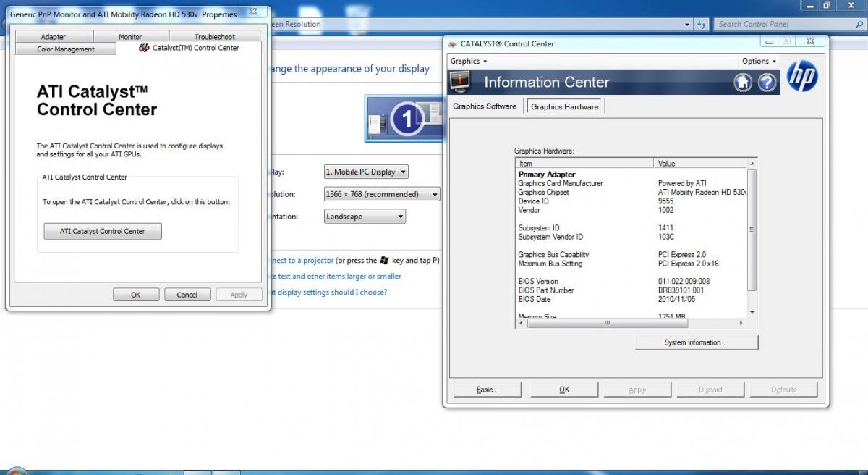Click the hardware list scroll down arrow
This screenshot has height=475, width=868.
[x=752, y=312]
